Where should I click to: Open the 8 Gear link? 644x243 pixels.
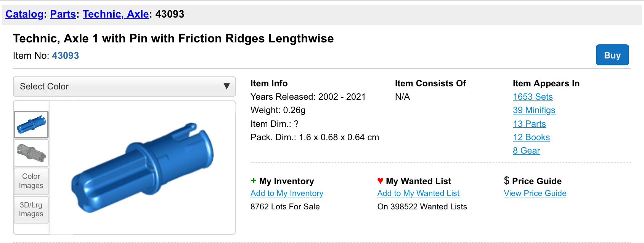click(526, 151)
